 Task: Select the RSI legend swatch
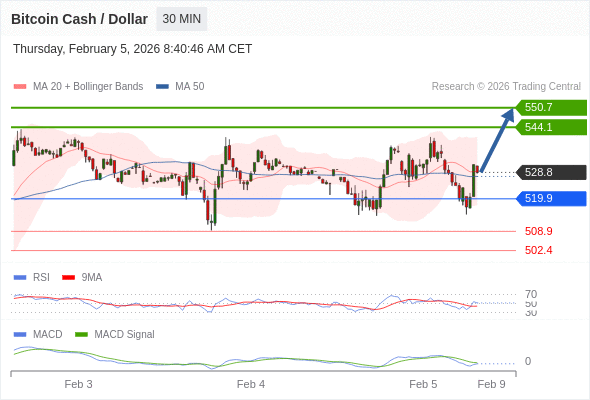coord(20,278)
